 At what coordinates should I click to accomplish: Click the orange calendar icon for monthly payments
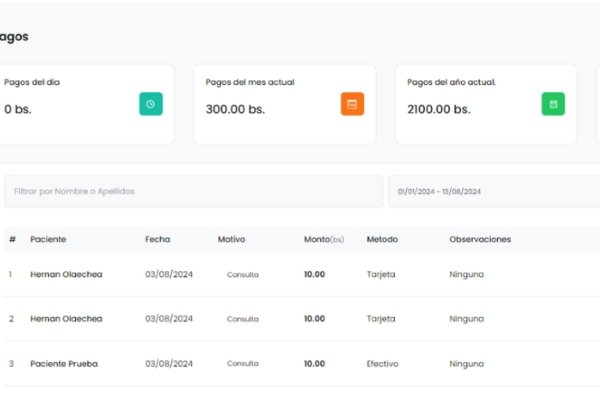tap(352, 104)
